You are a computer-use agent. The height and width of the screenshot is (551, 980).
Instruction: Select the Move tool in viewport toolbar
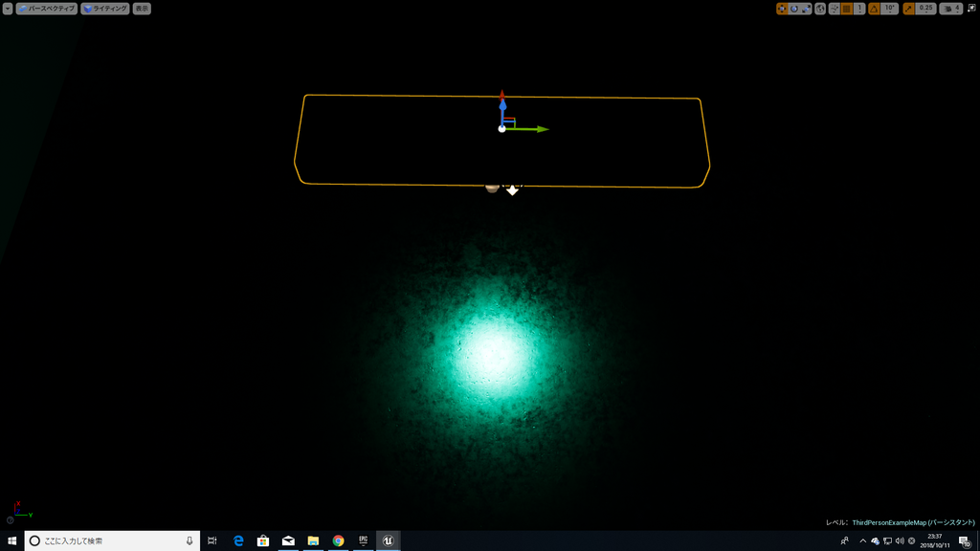[x=783, y=8]
